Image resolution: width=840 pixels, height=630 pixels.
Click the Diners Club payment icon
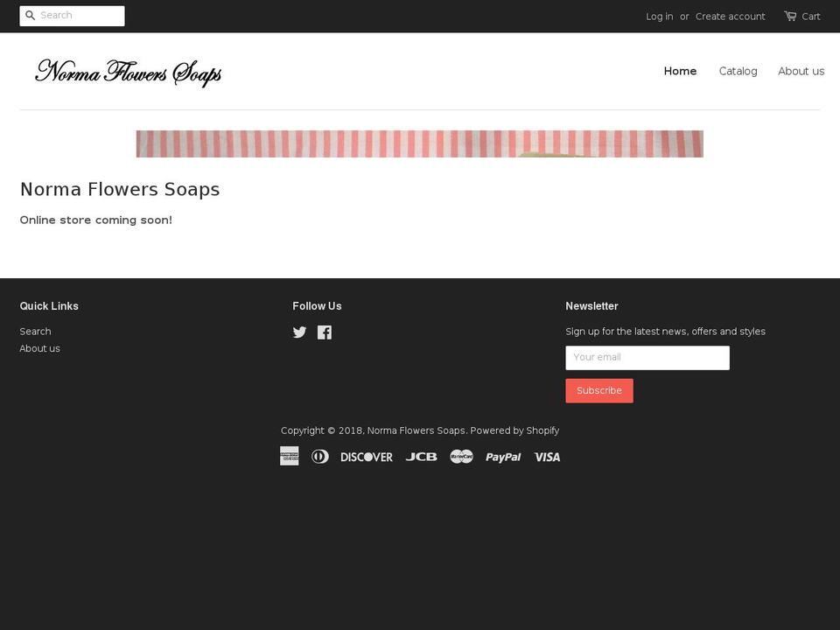pyautogui.click(x=320, y=457)
